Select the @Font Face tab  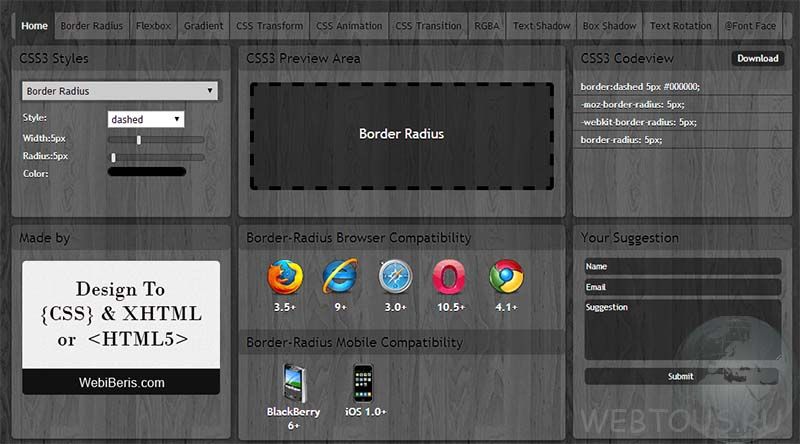(x=750, y=26)
